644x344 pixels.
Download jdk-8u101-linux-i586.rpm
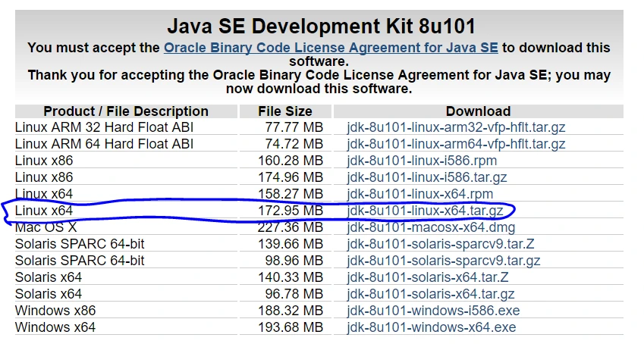(422, 161)
